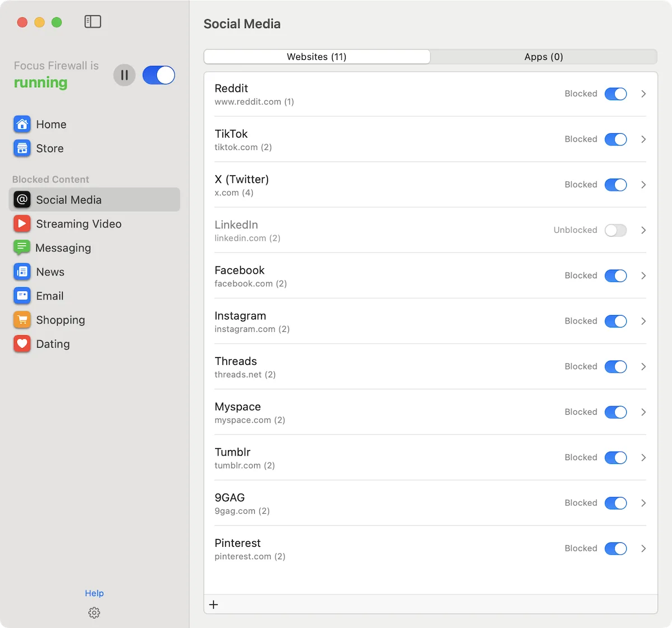Switch to the Apps (0) tab
Viewport: 672px width, 628px height.
(544, 57)
